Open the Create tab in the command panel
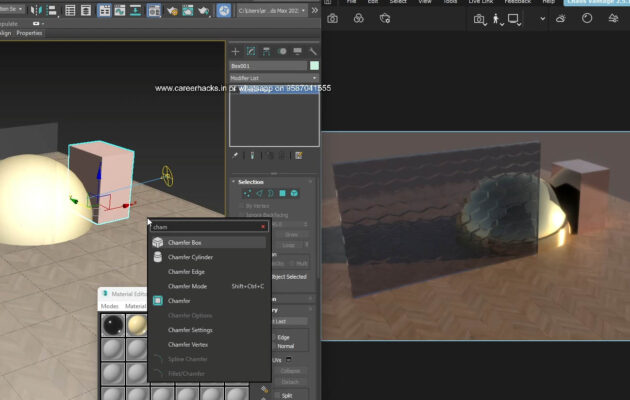This screenshot has height=400, width=630. [236, 51]
